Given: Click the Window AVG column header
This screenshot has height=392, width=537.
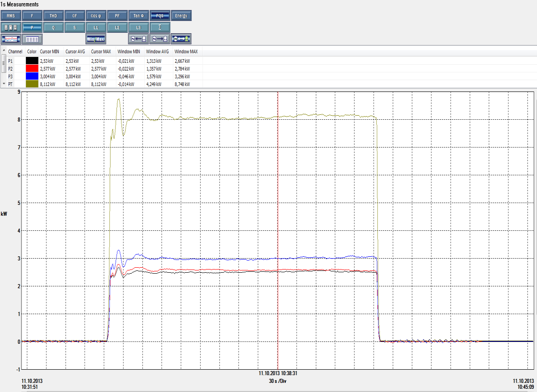Looking at the screenshot, I should 157,51.
